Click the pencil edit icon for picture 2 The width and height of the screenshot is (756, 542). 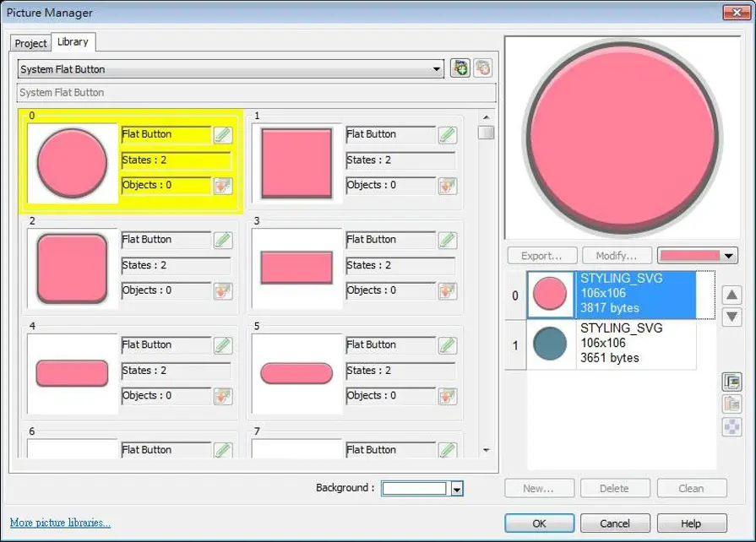pyautogui.click(x=223, y=240)
